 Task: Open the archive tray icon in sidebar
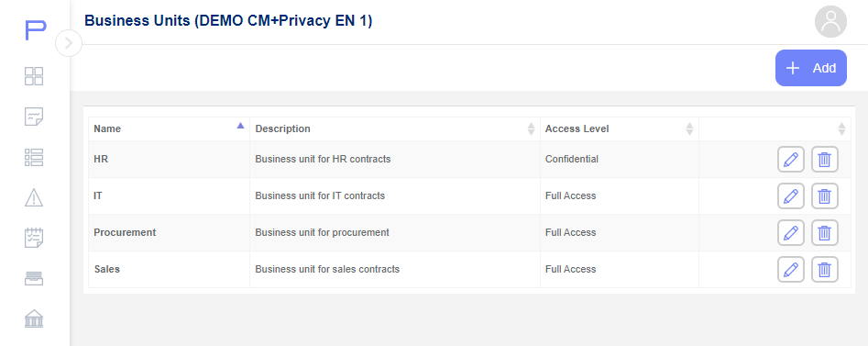pyautogui.click(x=34, y=278)
